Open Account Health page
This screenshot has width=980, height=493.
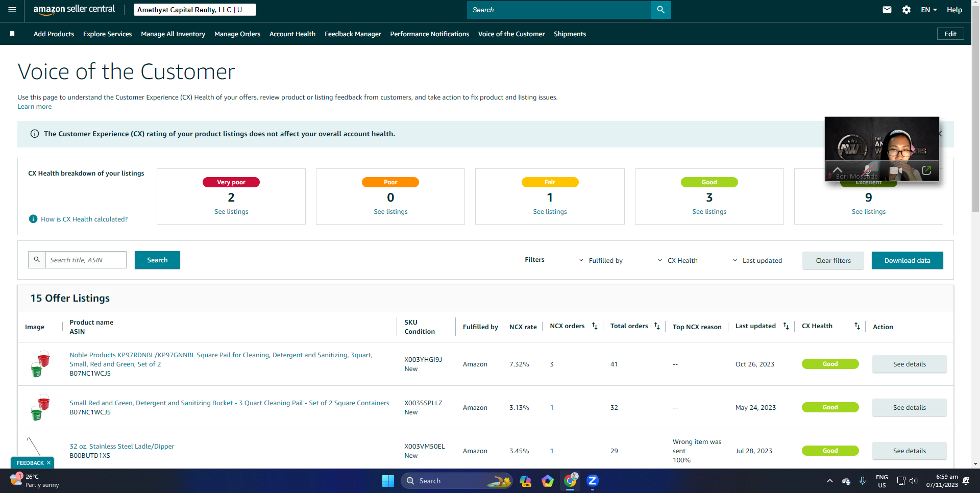[x=292, y=34]
